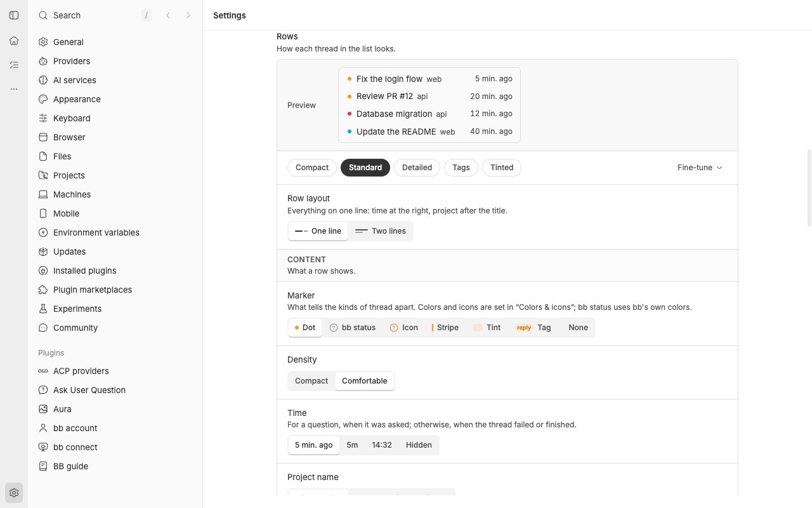Viewport: 812px width, 508px height.
Task: Navigate back with the left chevron
Action: pyautogui.click(x=168, y=15)
